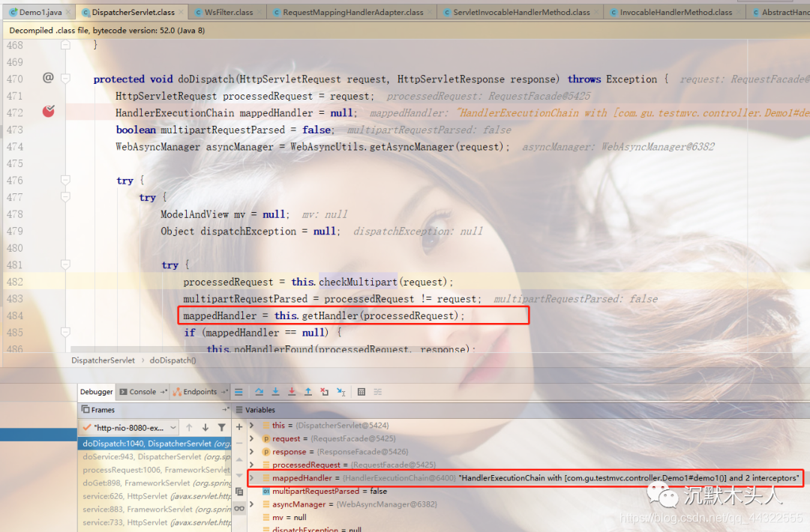Expand the 'response' variable node
810x532 pixels.
pos(251,452)
